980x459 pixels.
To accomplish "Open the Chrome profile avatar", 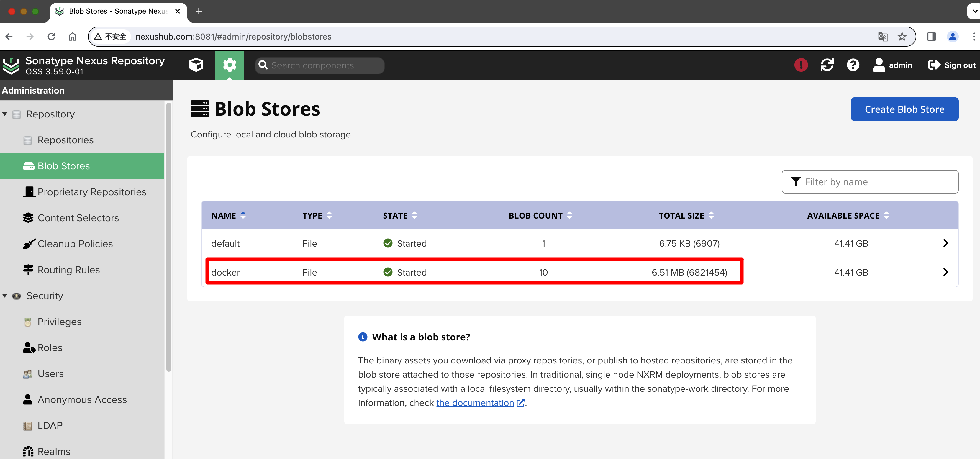I will 953,37.
